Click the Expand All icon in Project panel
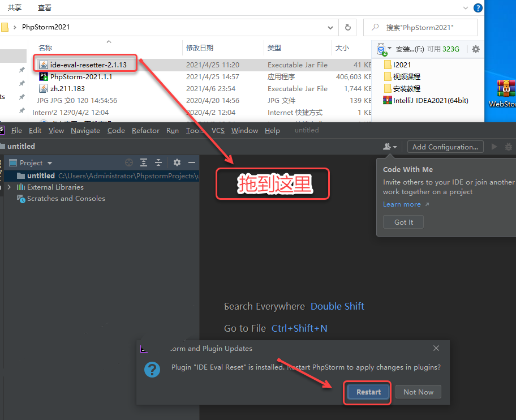The height and width of the screenshot is (420, 516). click(x=144, y=162)
